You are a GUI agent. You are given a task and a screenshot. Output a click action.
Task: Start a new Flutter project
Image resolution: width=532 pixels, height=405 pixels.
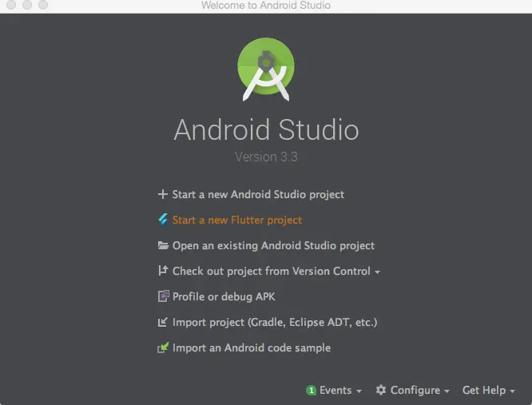pyautogui.click(x=236, y=220)
